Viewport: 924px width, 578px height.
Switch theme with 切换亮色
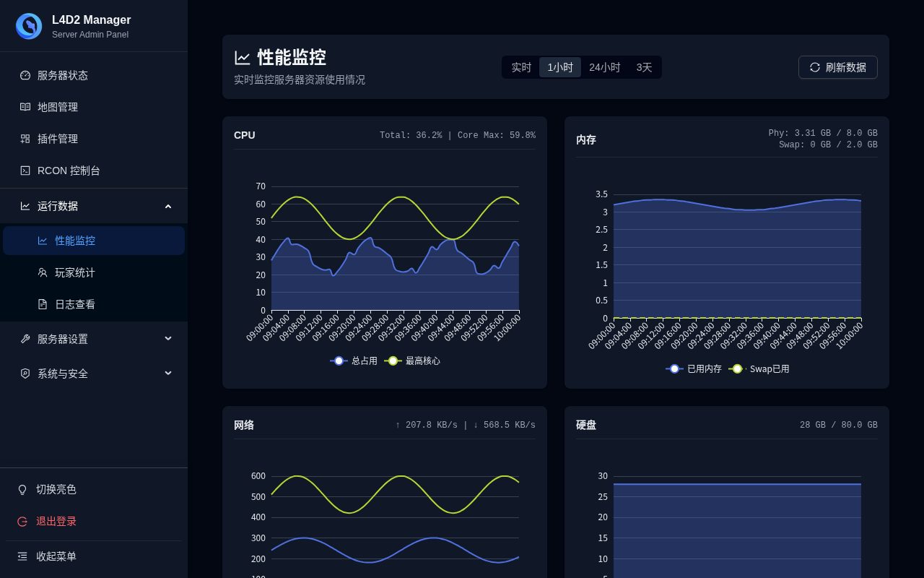point(94,489)
